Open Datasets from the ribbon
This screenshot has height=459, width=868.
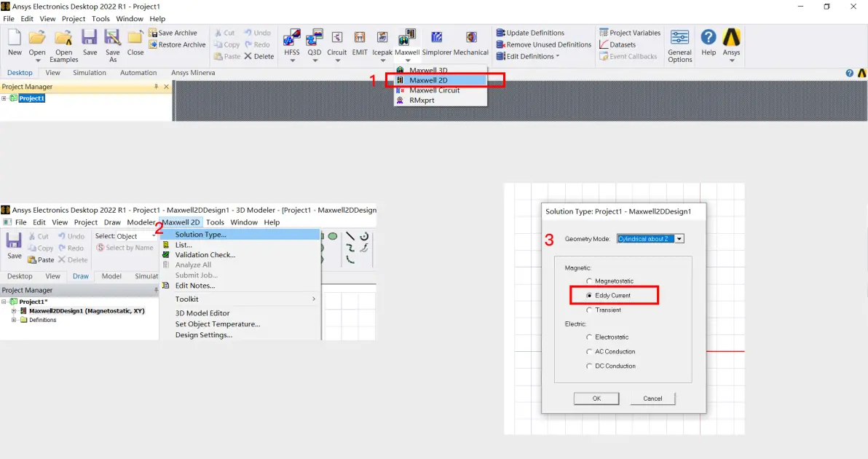tap(618, 45)
